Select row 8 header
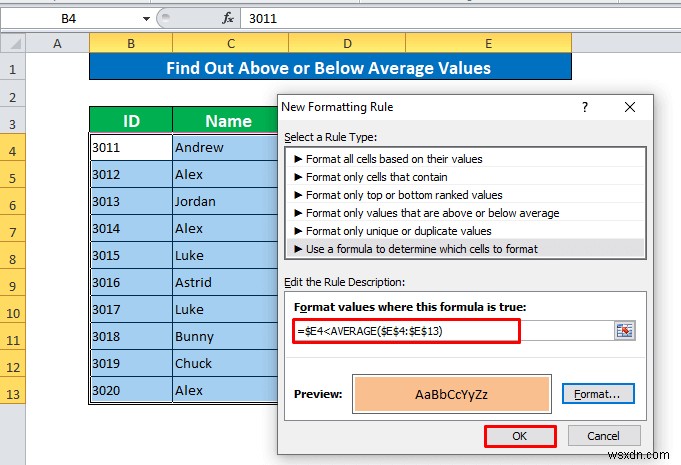The image size is (681, 465). coord(13,259)
